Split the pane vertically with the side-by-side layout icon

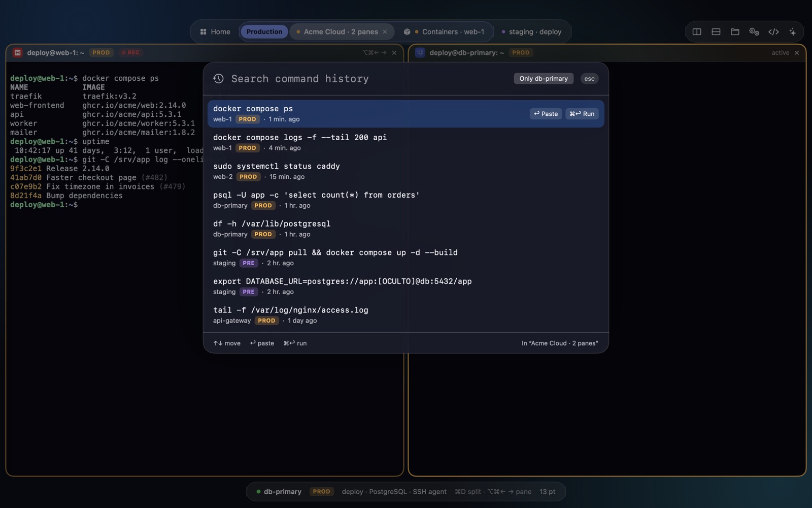point(697,31)
